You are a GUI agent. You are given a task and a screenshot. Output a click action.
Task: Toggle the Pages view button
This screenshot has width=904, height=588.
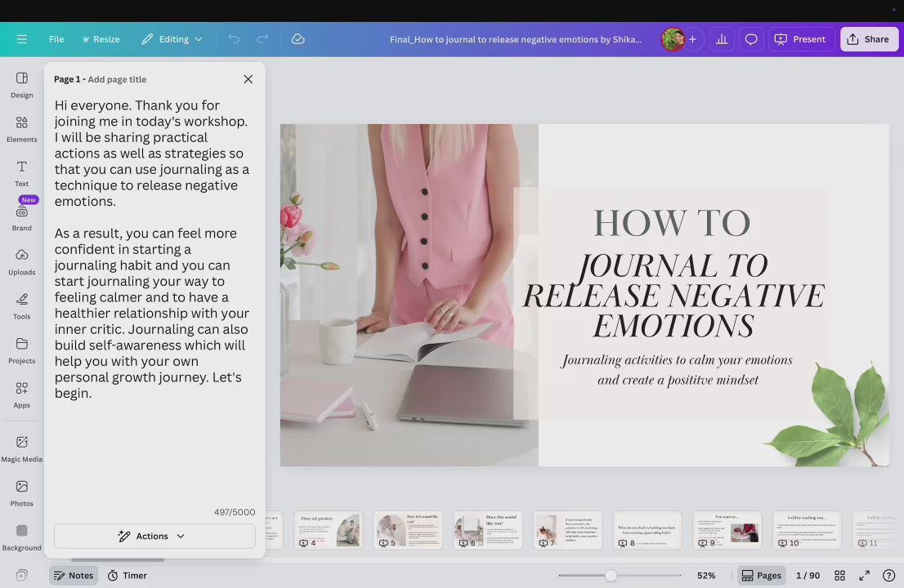click(761, 576)
